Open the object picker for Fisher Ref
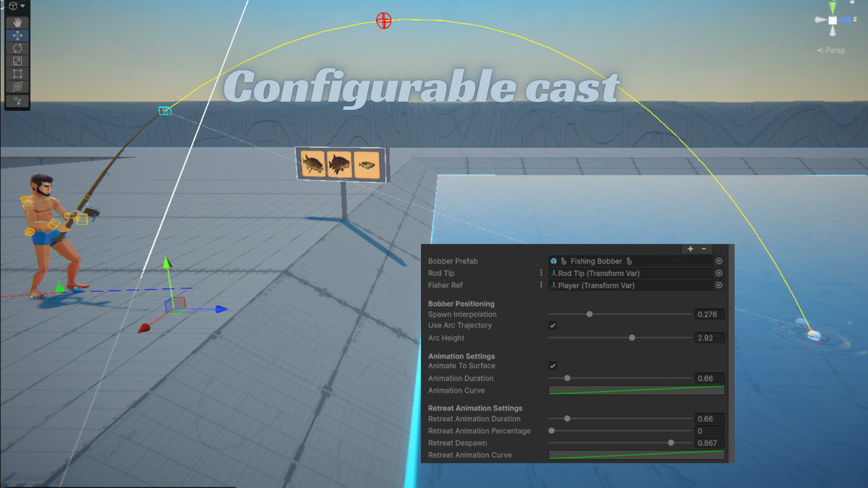 718,285
